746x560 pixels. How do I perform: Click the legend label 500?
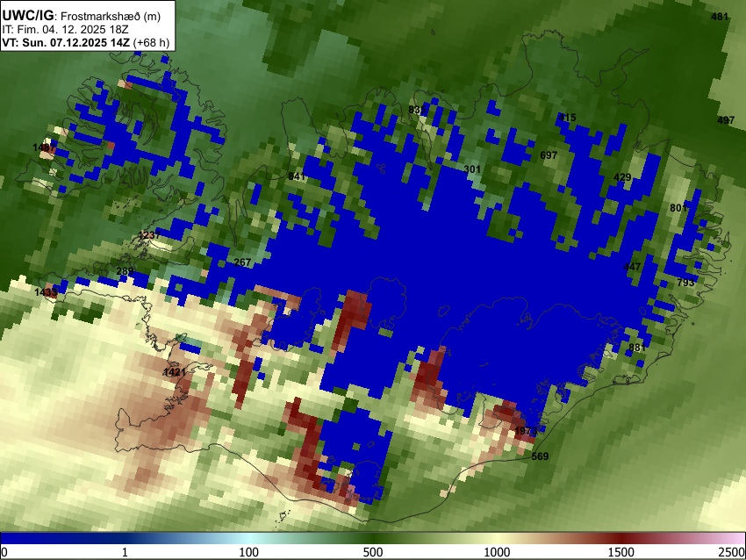372,552
